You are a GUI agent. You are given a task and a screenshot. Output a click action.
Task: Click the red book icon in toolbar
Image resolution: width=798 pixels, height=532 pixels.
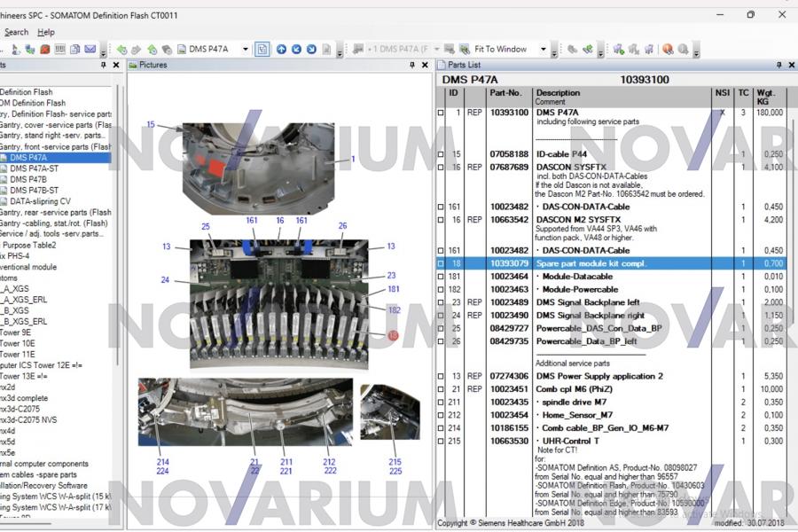tap(45, 50)
